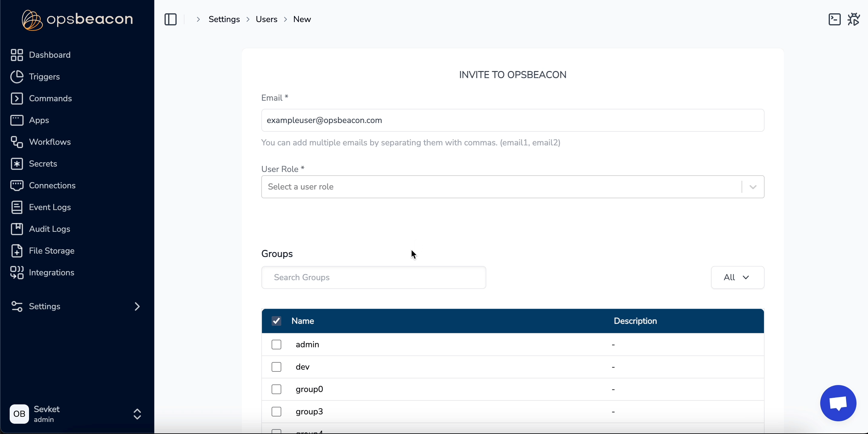Image resolution: width=868 pixels, height=434 pixels.
Task: Open the Workflows section
Action: (49, 142)
